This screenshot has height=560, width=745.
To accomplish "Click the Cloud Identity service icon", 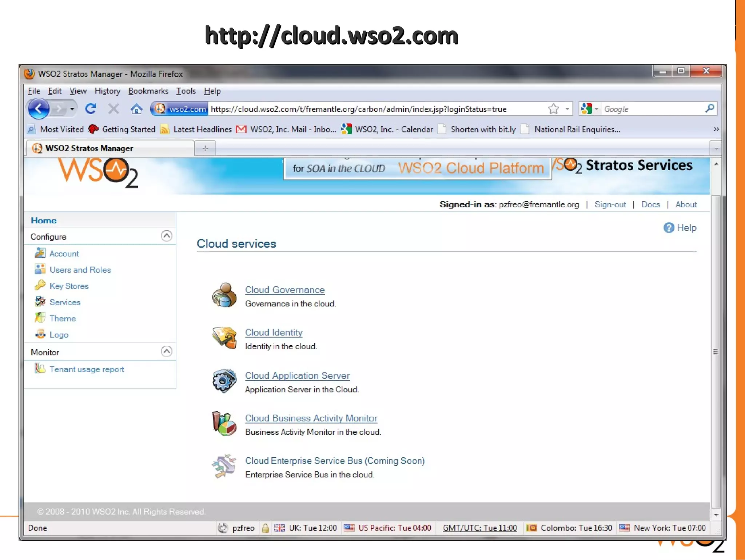I will pos(224,337).
